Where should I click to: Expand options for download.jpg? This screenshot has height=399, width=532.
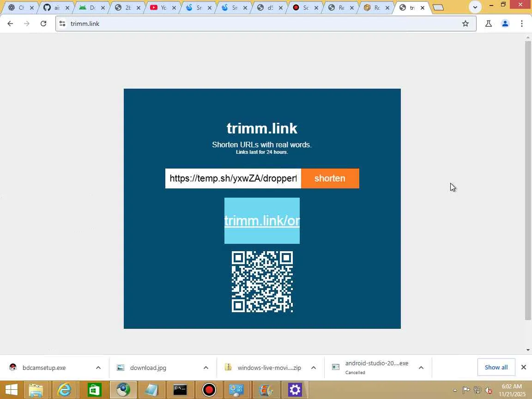click(x=206, y=368)
